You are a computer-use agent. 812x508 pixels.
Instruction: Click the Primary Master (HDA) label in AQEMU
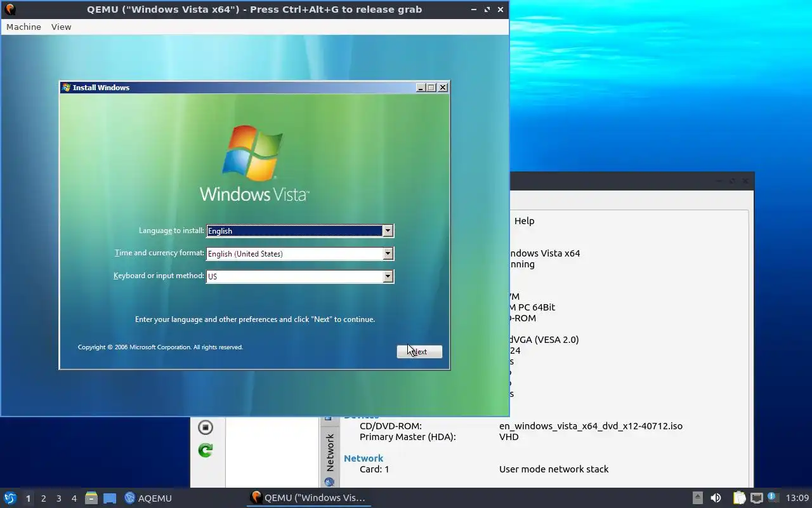click(408, 437)
